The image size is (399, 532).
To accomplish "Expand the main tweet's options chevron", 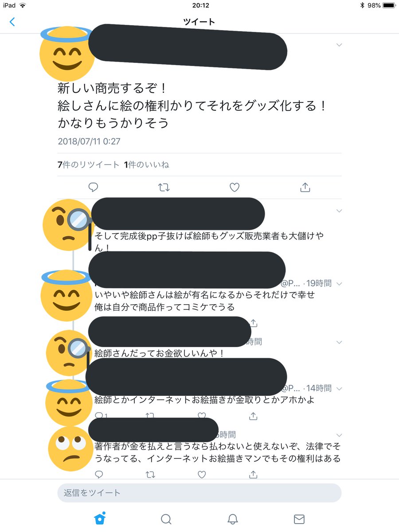I will 340,45.
